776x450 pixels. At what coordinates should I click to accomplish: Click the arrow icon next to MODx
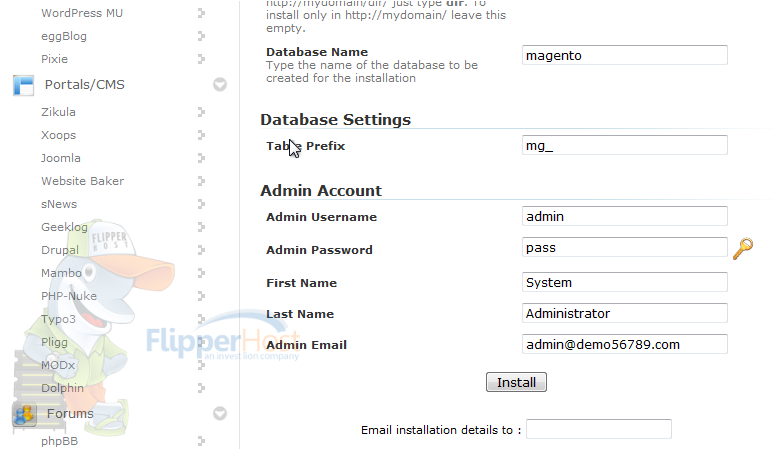201,365
